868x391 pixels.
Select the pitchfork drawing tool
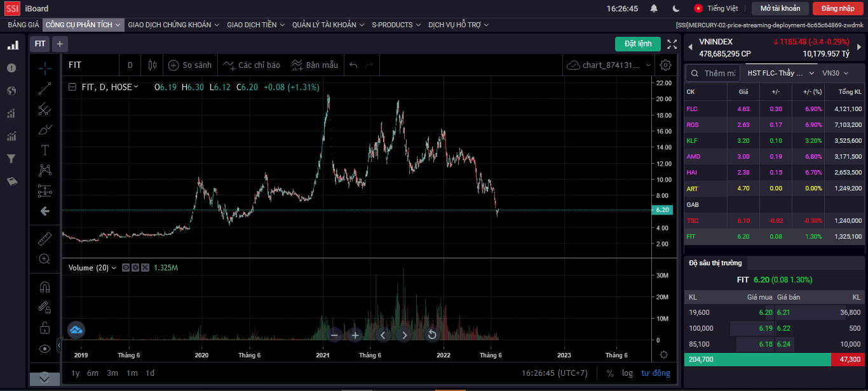(x=44, y=109)
